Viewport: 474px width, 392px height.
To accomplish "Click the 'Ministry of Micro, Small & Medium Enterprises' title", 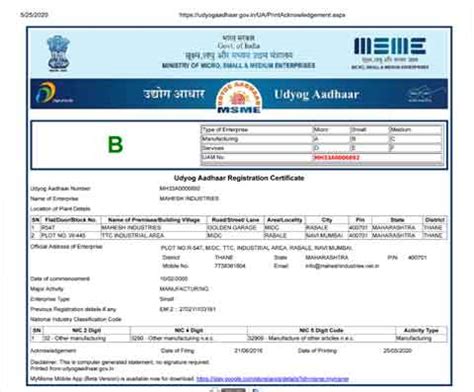I will 239,65.
